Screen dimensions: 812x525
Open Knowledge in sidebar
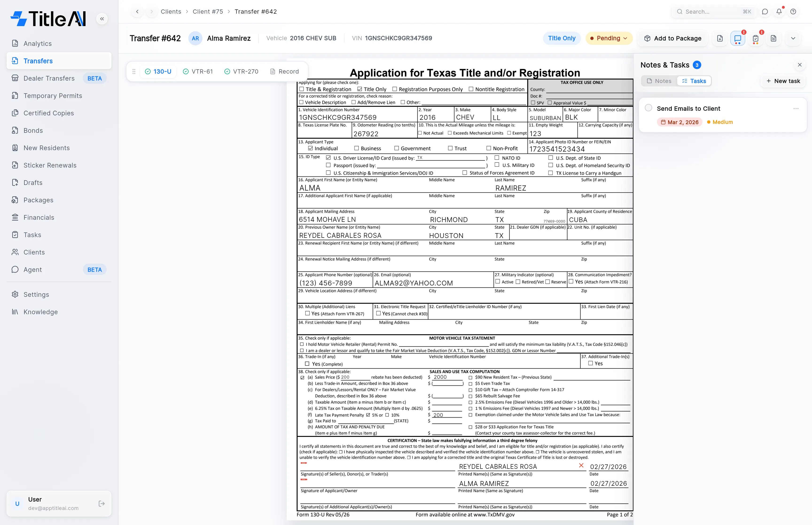[x=59, y=312]
